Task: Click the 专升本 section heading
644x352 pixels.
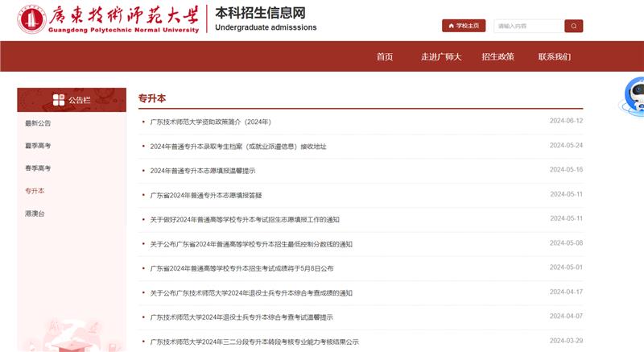Action: coord(152,98)
